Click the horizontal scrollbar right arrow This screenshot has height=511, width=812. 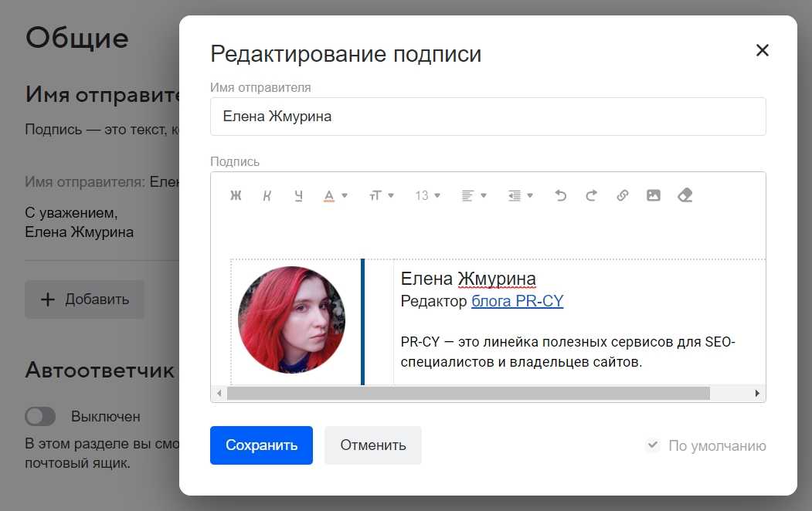coord(757,394)
